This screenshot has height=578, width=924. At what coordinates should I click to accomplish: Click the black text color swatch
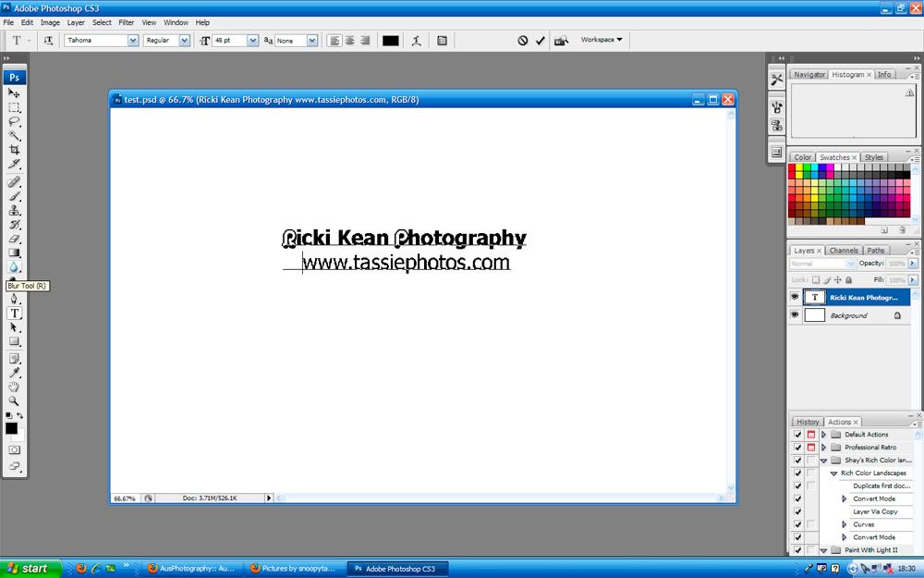click(x=391, y=41)
